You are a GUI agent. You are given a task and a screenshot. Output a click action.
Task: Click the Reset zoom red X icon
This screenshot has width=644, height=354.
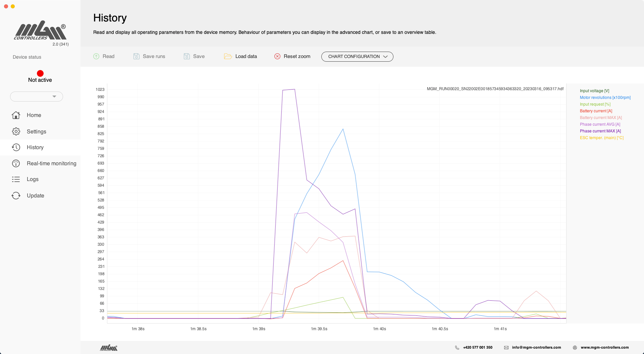(277, 56)
